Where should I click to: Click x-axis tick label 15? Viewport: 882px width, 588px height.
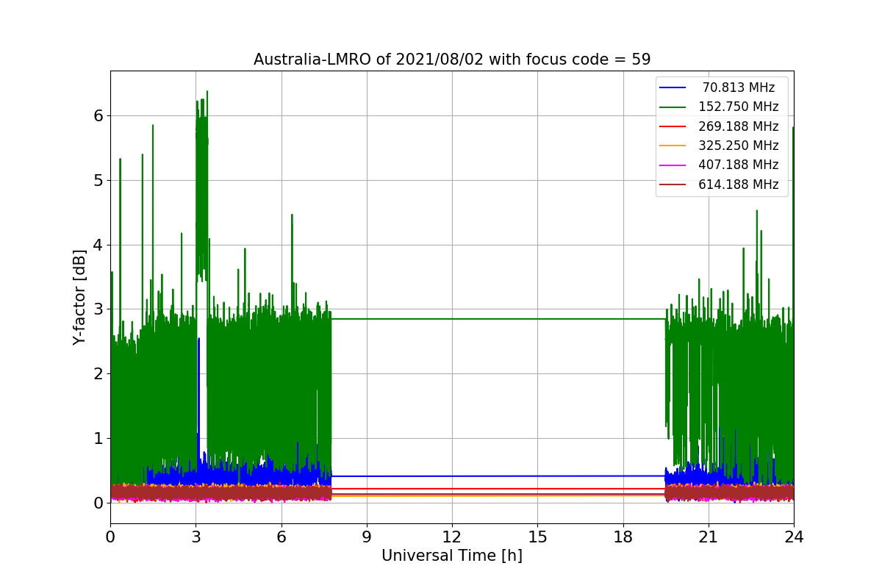pyautogui.click(x=537, y=537)
